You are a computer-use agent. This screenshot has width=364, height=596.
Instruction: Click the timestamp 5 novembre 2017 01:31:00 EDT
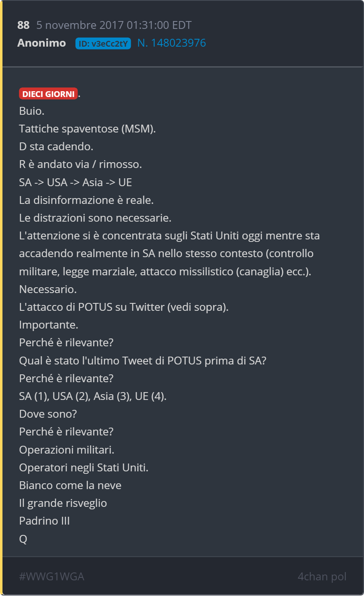(114, 25)
